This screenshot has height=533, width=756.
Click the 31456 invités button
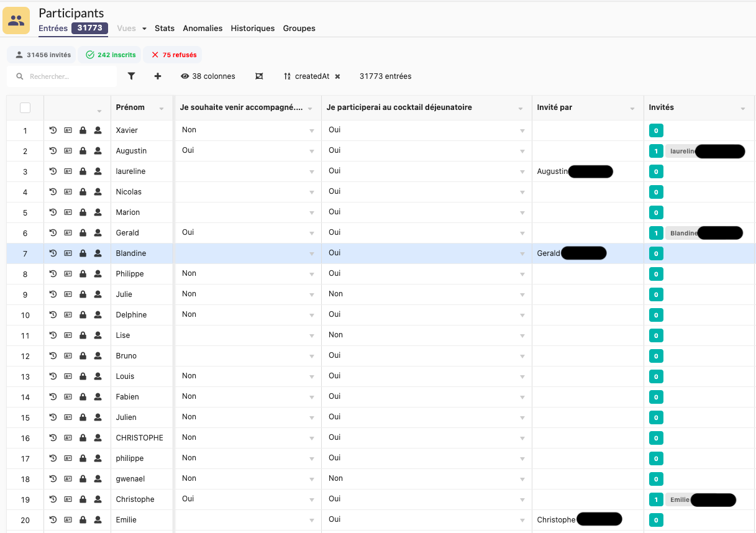click(42, 55)
